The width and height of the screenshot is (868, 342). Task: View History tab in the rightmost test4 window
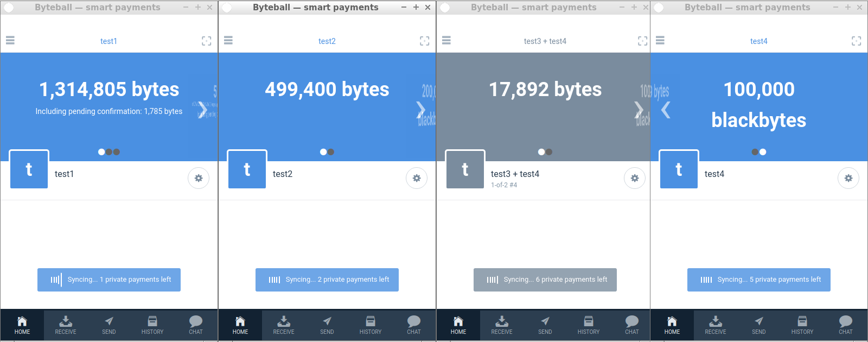click(802, 325)
